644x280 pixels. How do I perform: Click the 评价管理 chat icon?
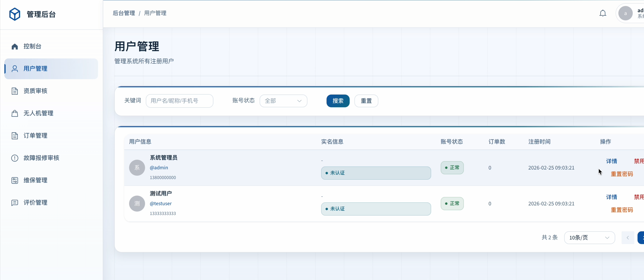[15, 202]
